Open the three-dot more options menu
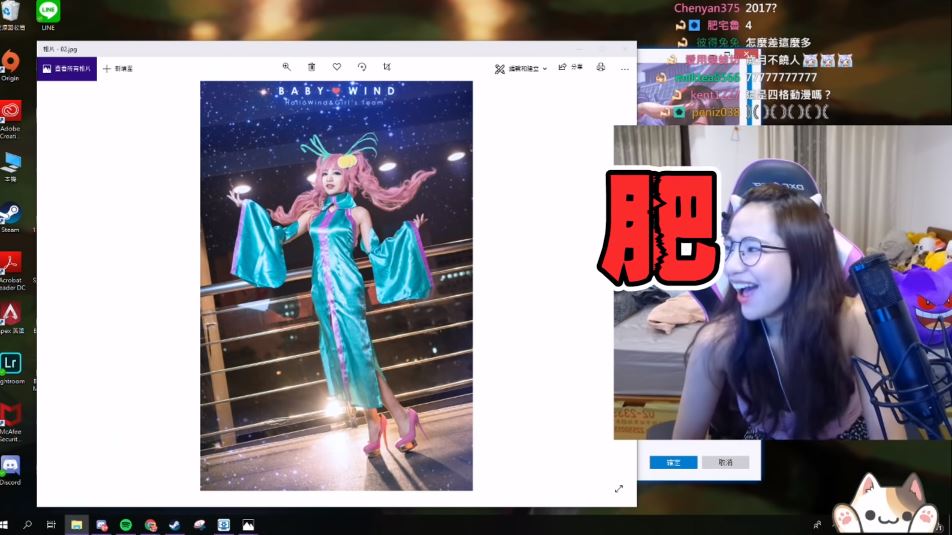 (x=625, y=68)
